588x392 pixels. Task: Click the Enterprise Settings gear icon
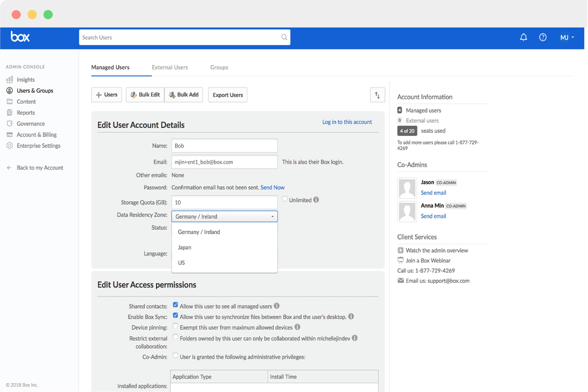click(10, 146)
